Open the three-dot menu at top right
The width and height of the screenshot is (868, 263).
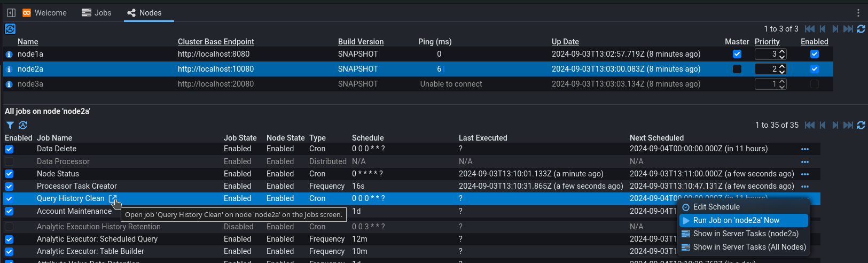point(858,13)
